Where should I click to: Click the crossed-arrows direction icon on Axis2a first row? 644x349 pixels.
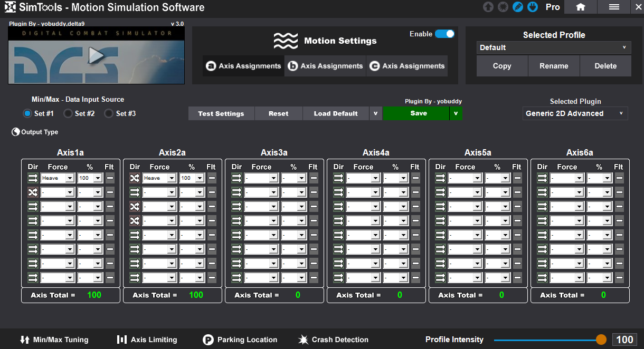[135, 178]
